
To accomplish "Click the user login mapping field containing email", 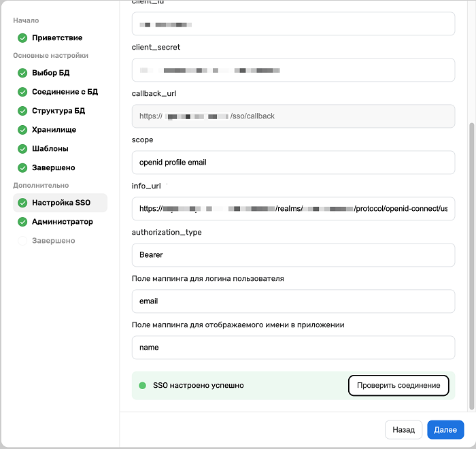I will (293, 301).
